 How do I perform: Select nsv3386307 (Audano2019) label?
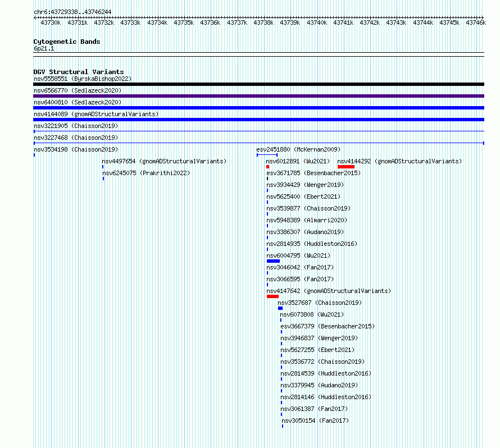[x=305, y=232]
